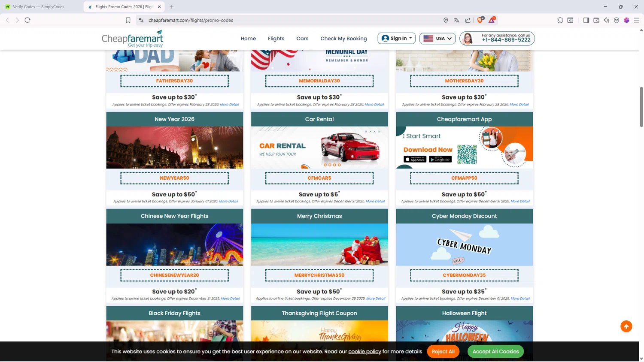Open Check My Booking page
Image resolution: width=644 pixels, height=362 pixels.
pos(343,39)
